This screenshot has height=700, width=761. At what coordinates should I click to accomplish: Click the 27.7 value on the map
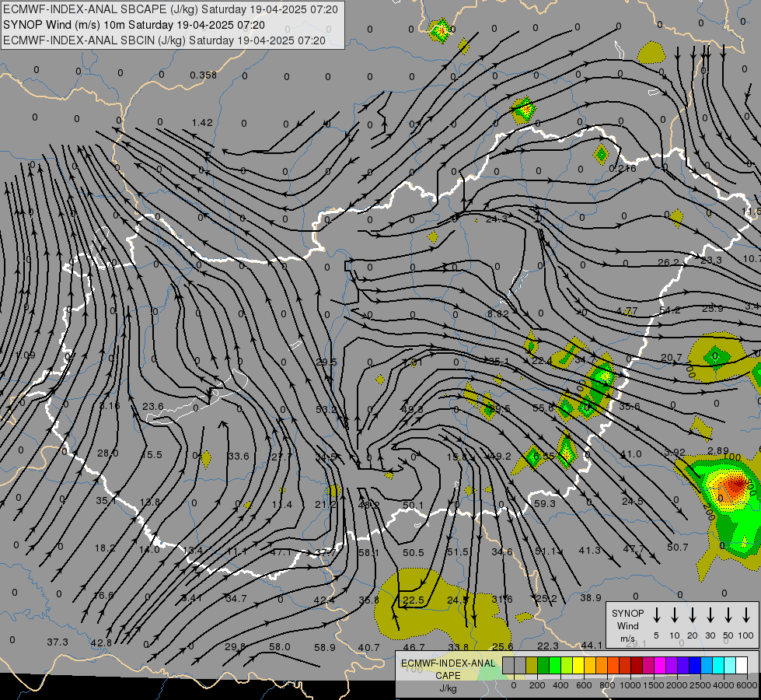[x=281, y=457]
